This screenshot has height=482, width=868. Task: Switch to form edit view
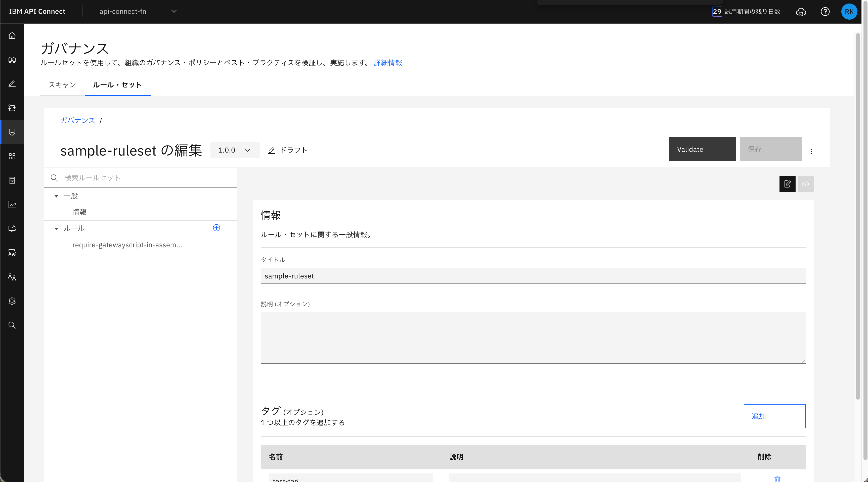(x=787, y=184)
